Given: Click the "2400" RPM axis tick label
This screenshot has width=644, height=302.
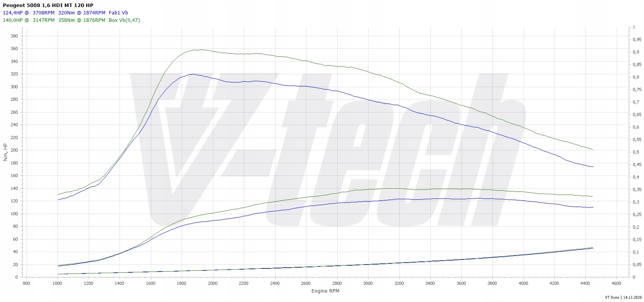Looking at the screenshot, I should [275, 283].
